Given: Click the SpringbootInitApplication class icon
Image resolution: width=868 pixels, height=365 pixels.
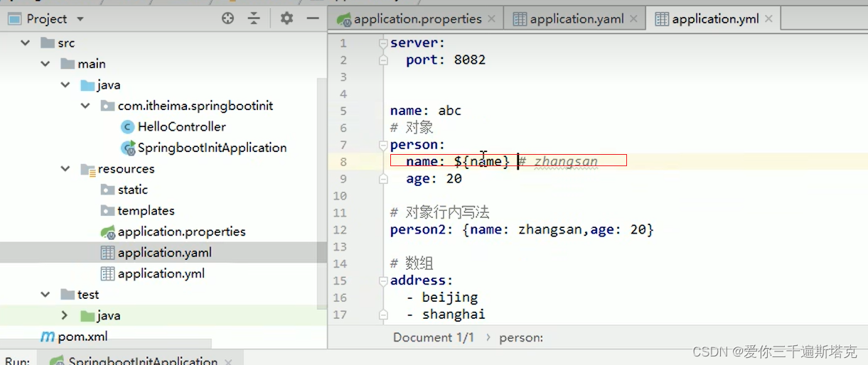Looking at the screenshot, I should coord(128,148).
